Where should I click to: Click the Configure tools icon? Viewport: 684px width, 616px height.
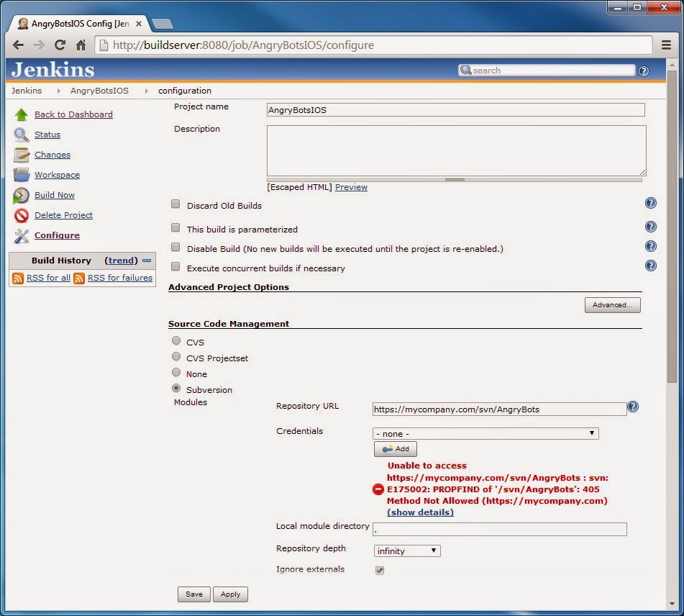[21, 236]
